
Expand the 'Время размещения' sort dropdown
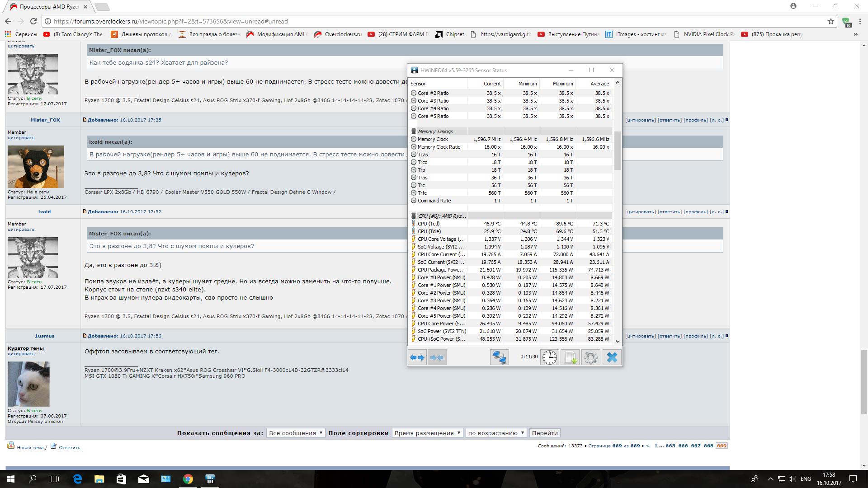click(x=427, y=433)
